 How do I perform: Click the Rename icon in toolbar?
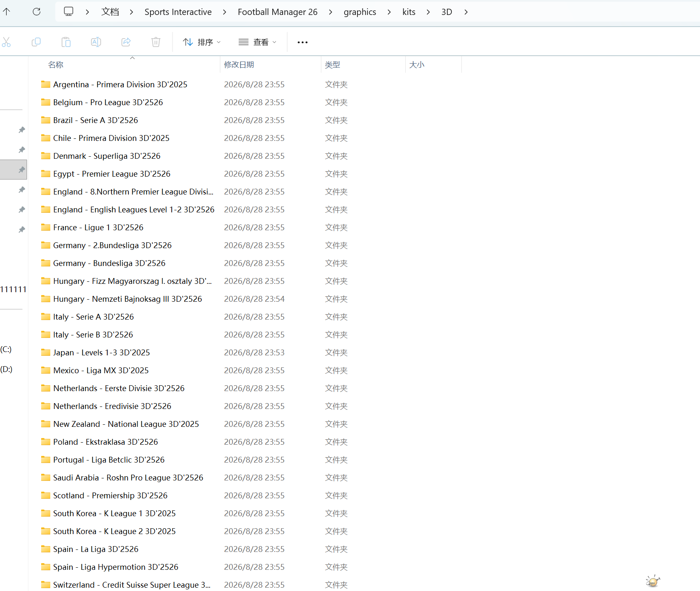pyautogui.click(x=96, y=42)
